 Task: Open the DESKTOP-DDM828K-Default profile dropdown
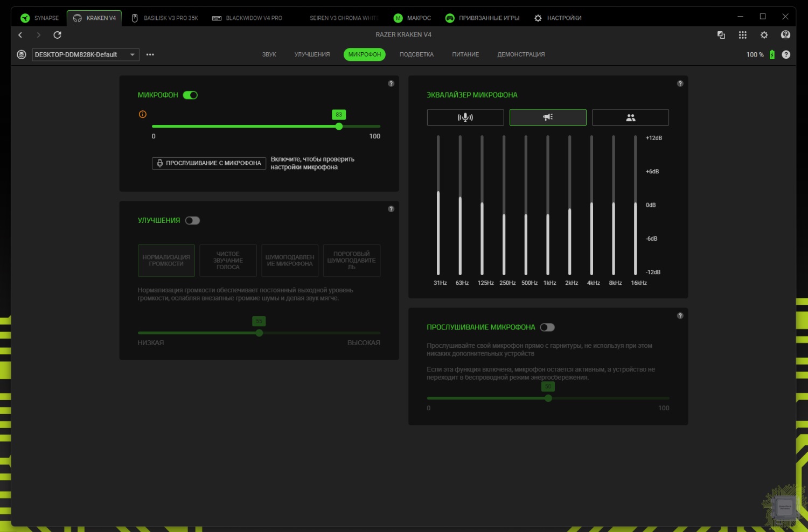[85, 54]
